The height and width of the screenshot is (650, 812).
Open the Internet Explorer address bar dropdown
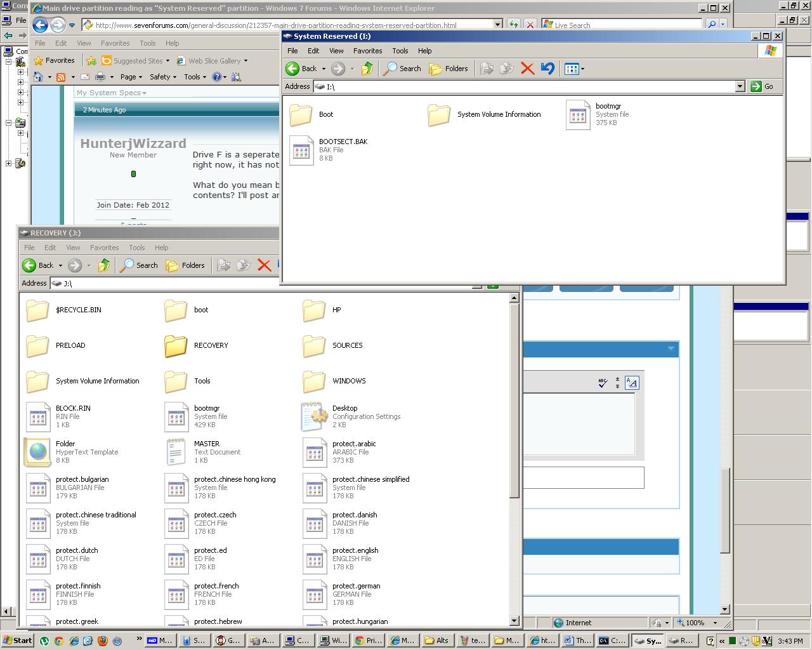[498, 25]
